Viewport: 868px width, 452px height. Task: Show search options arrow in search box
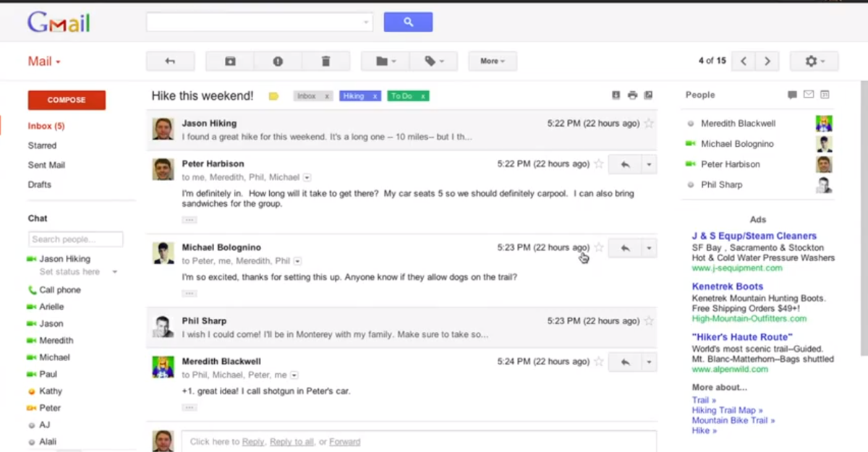(366, 23)
